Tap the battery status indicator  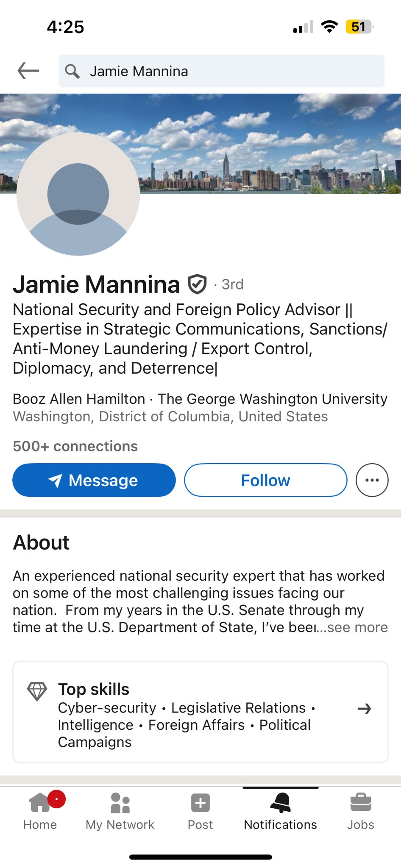359,27
